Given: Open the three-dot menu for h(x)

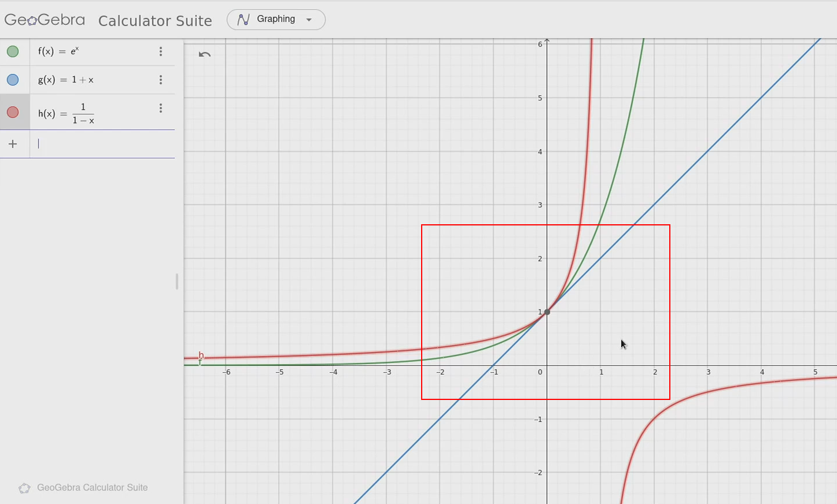Looking at the screenshot, I should click(161, 108).
